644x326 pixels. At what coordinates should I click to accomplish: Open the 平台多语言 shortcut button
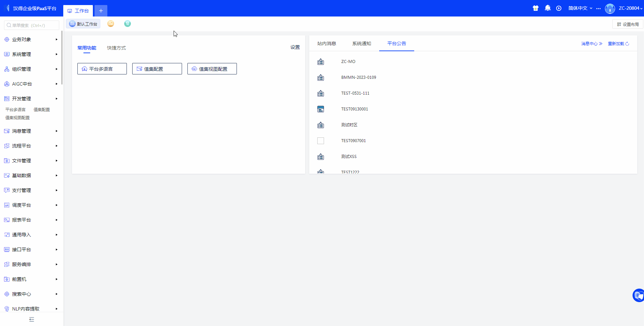[x=102, y=69]
